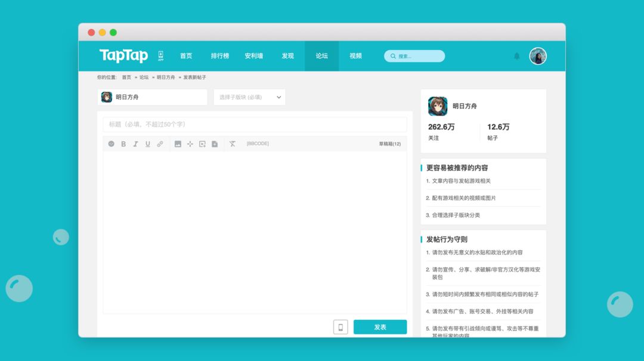This screenshot has width=644, height=361.
Task: Minimize the window with the yellow button
Action: coord(103,32)
